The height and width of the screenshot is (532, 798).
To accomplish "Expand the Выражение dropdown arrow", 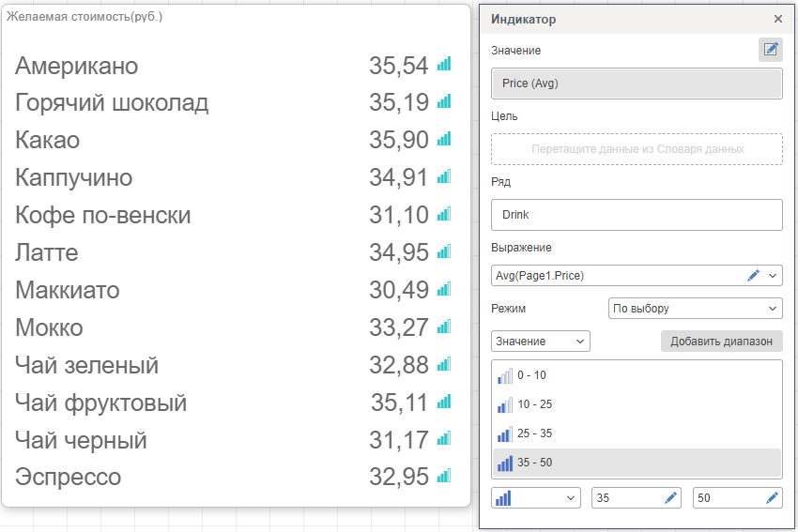I will (773, 276).
